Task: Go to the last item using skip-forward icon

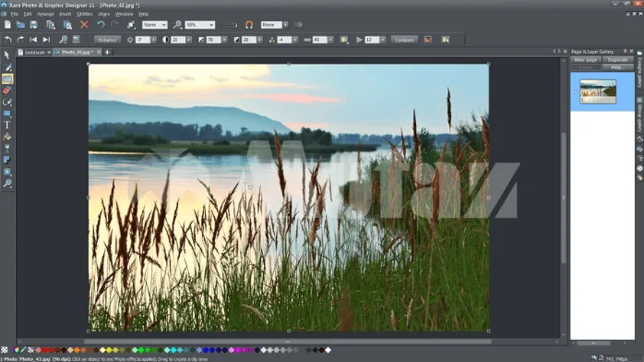Action: pyautogui.click(x=46, y=40)
